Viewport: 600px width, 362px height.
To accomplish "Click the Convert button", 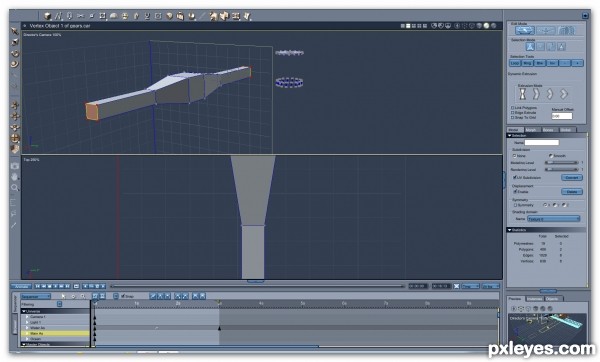I will pos(572,178).
